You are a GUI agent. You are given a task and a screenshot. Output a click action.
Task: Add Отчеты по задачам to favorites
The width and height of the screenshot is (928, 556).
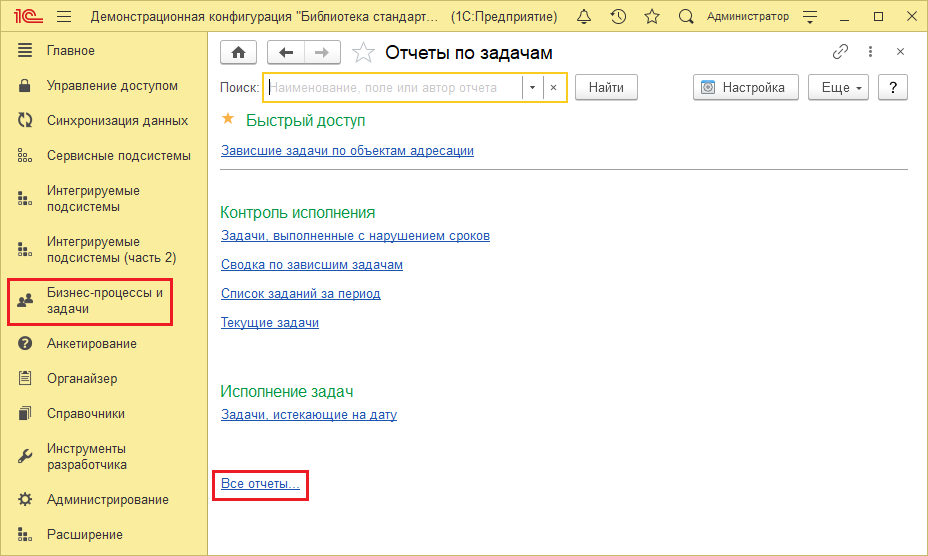click(x=363, y=53)
